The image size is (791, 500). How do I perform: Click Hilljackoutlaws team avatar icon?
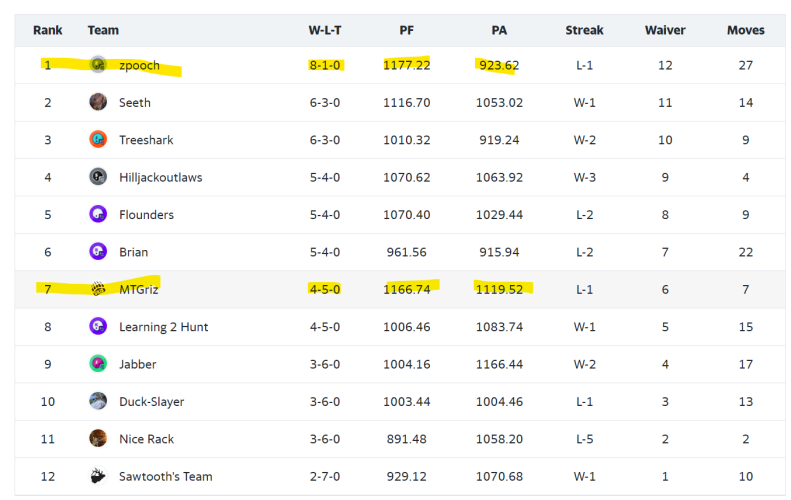[98, 177]
